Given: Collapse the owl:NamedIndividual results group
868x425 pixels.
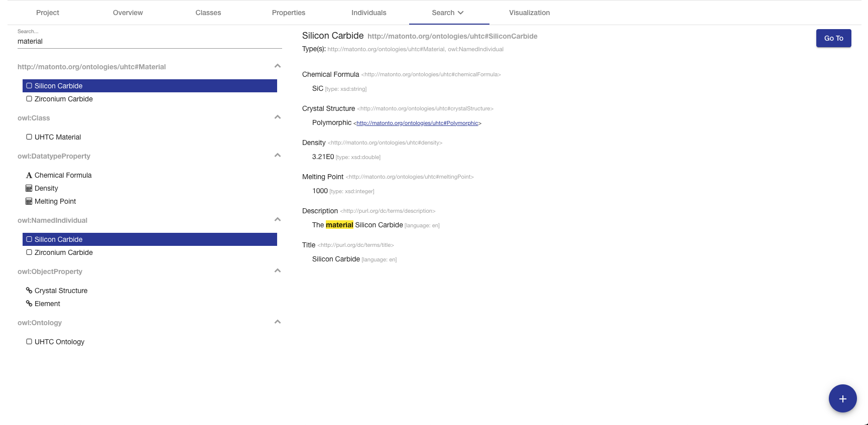Looking at the screenshot, I should point(278,220).
